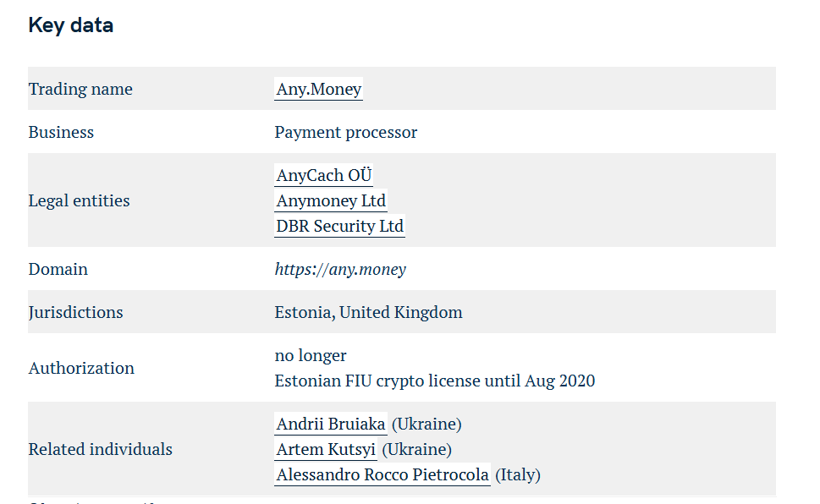Click the Key data heading
Screen dimensions: 820x504
(70, 25)
